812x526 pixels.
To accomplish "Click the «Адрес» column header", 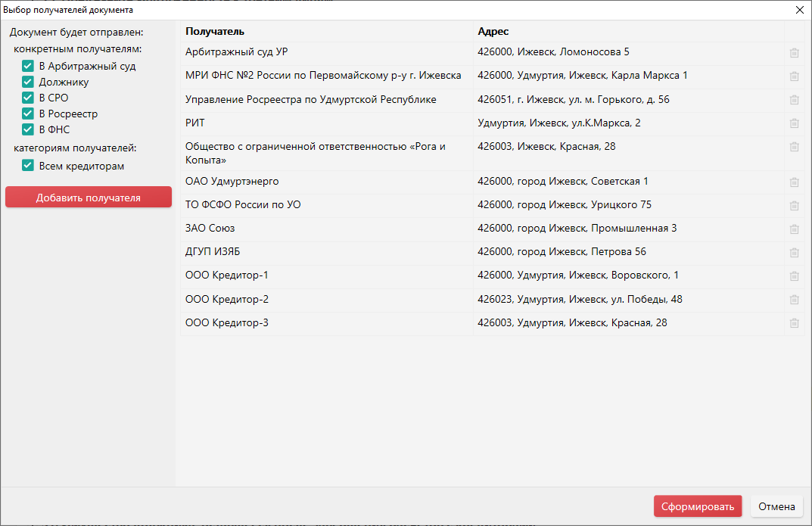I will point(493,32).
